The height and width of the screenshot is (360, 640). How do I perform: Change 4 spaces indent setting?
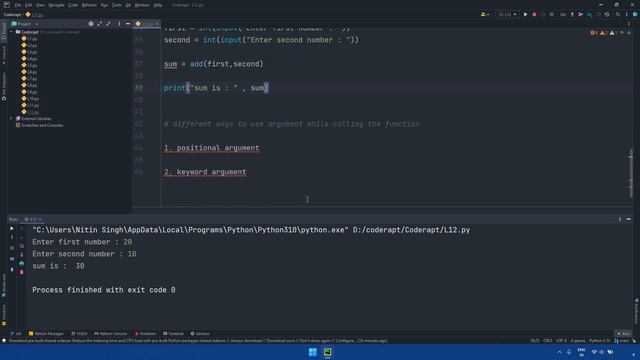point(578,340)
